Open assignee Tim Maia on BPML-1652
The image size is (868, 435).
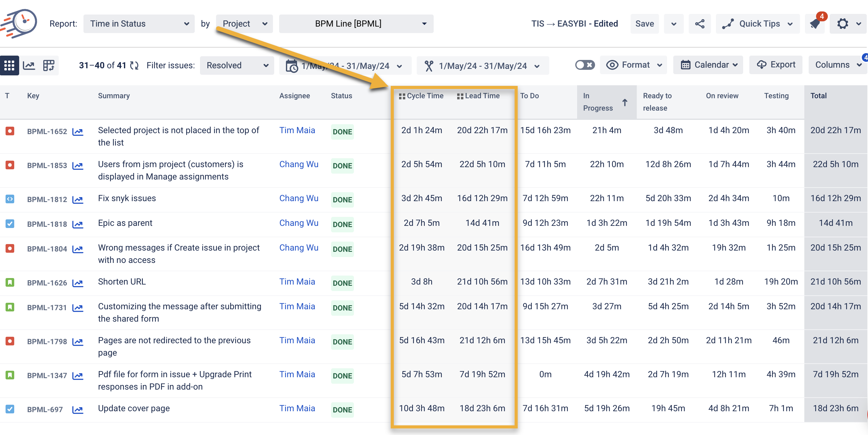pos(297,130)
